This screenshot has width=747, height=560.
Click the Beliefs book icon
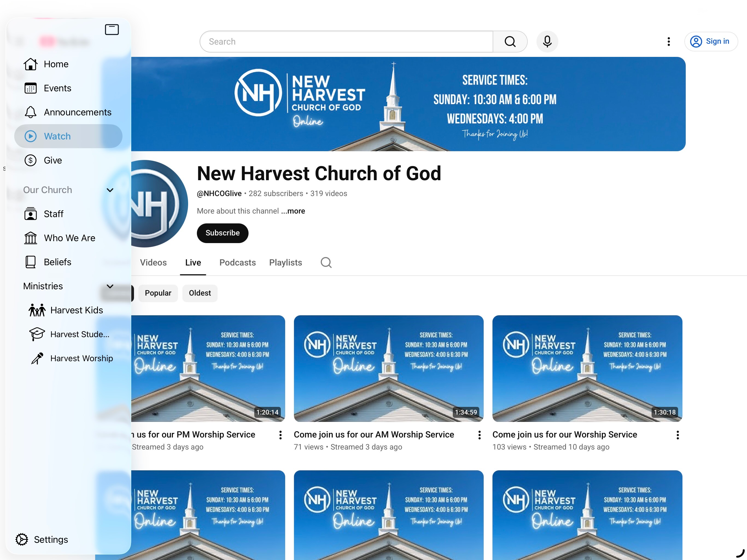pos(30,262)
